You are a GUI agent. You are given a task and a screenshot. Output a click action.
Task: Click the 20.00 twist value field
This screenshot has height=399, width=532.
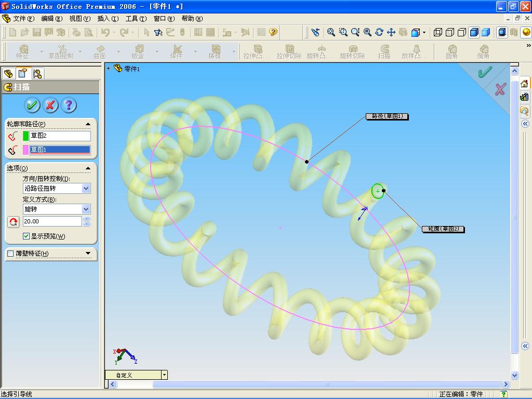(x=52, y=221)
